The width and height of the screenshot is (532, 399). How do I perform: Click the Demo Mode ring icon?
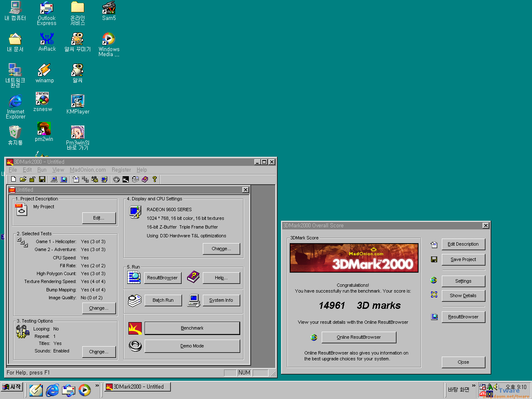135,346
